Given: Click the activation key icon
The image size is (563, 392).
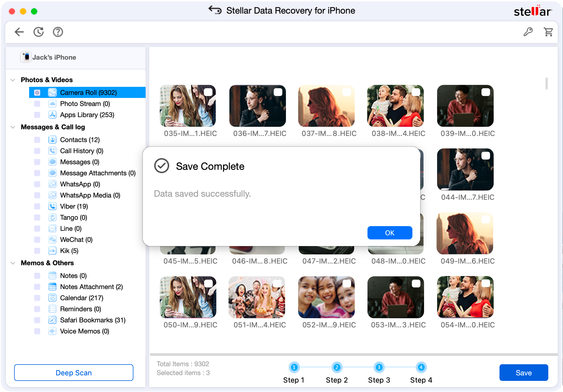Looking at the screenshot, I should [528, 32].
